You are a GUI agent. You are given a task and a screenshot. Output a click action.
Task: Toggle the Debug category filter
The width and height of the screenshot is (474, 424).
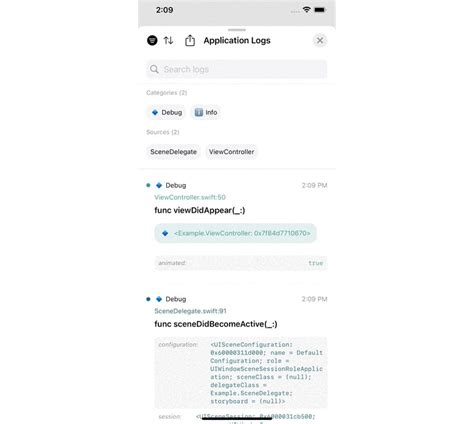(x=166, y=112)
